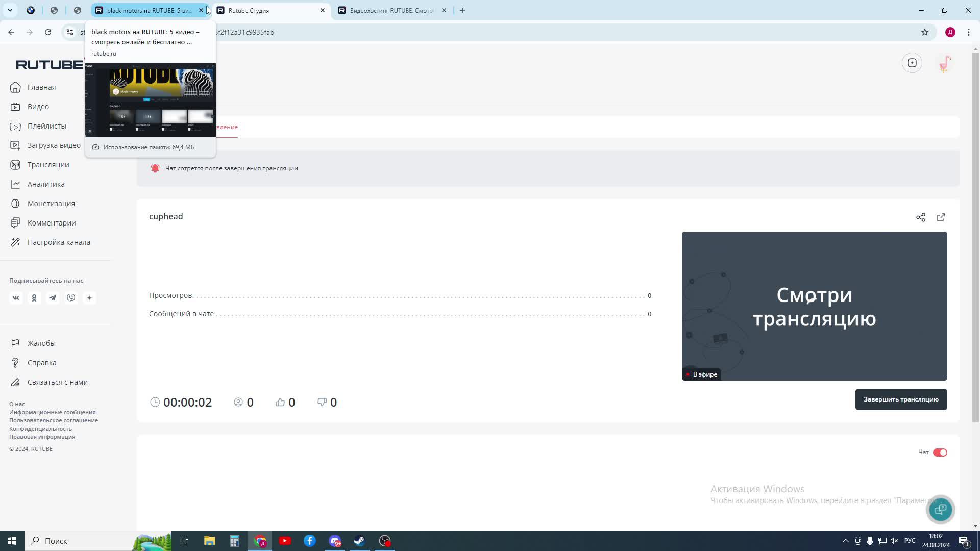
Task: Open Аналитика in the sidebar
Action: [x=46, y=184]
